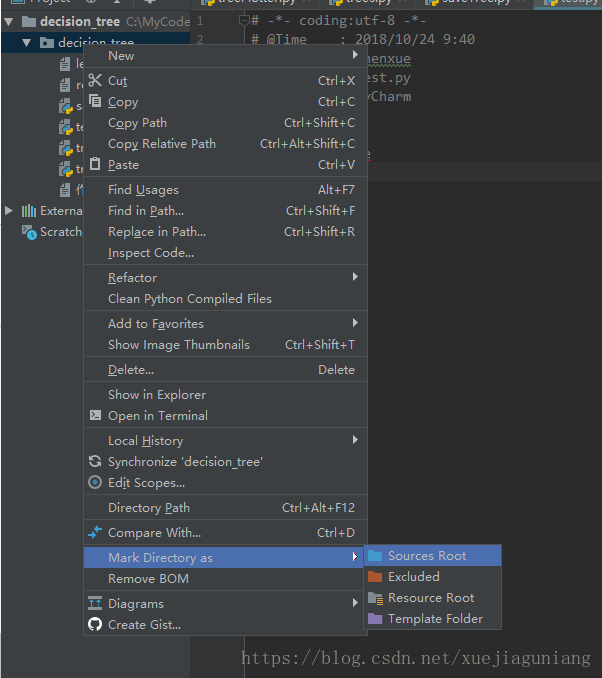Choose Copy Relative Path
Screen dimensions: 602x678
[225, 144]
